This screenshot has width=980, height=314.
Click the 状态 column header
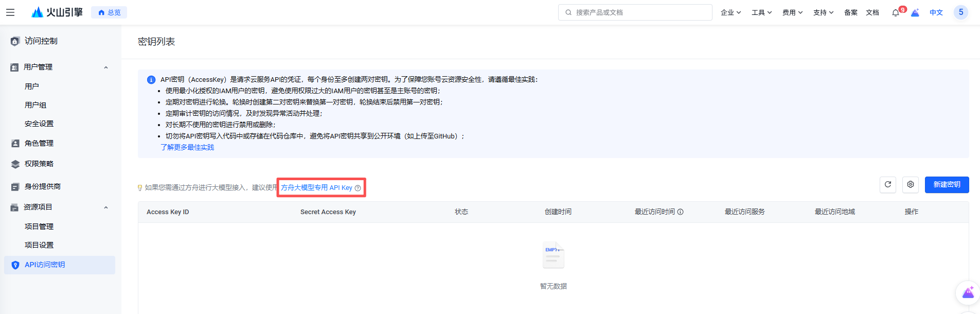click(461, 212)
